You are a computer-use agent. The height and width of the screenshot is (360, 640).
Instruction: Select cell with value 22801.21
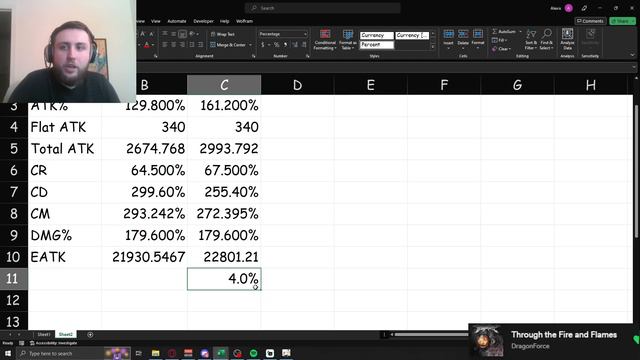[224, 257]
